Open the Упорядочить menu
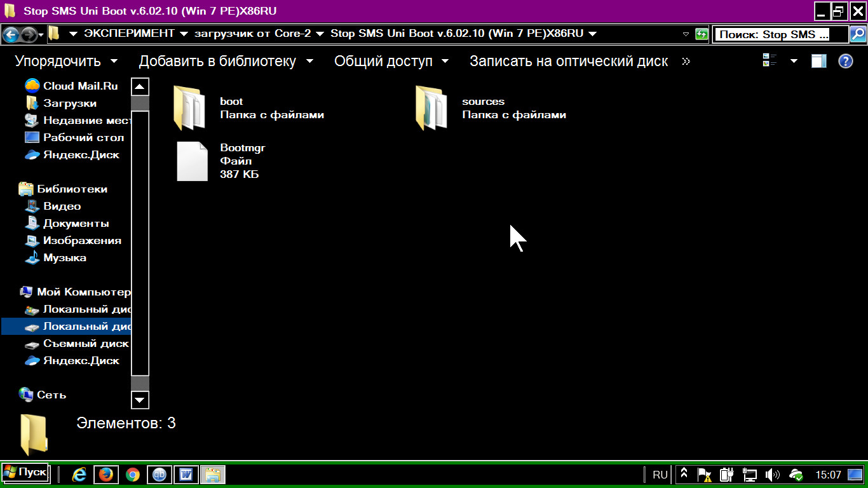The width and height of the screenshot is (868, 488). point(66,62)
